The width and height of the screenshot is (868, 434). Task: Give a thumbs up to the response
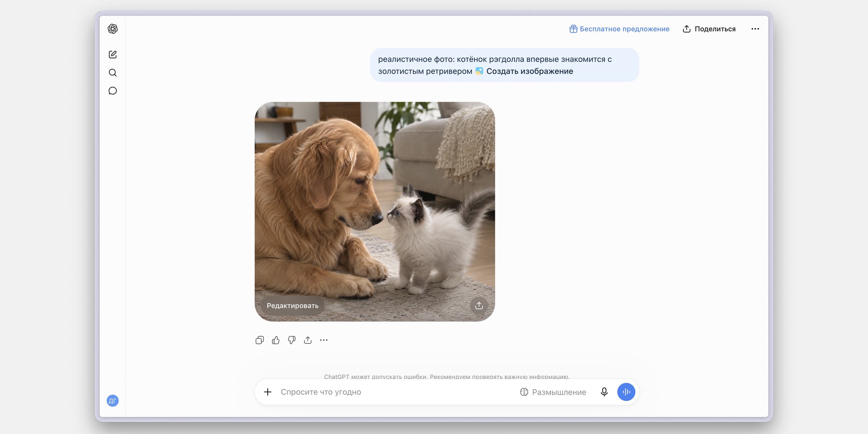[276, 340]
